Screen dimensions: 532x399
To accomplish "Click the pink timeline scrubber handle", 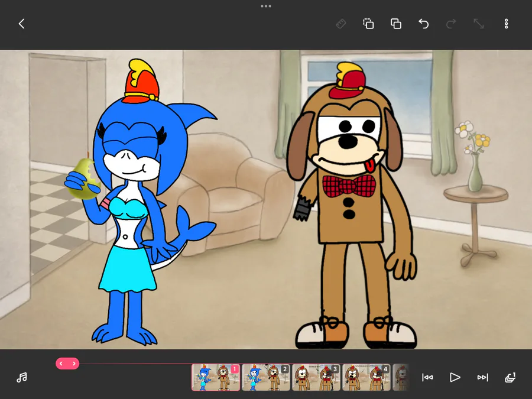I will [67, 364].
